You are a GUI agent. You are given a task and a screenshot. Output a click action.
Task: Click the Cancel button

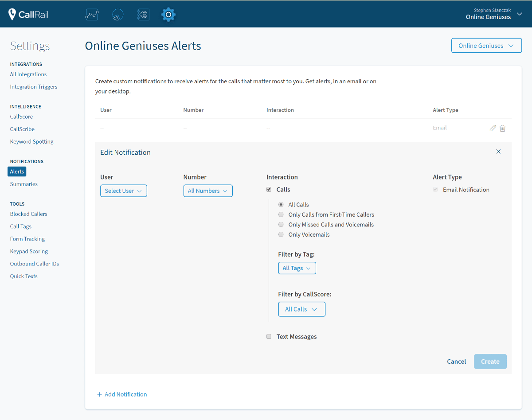point(456,362)
